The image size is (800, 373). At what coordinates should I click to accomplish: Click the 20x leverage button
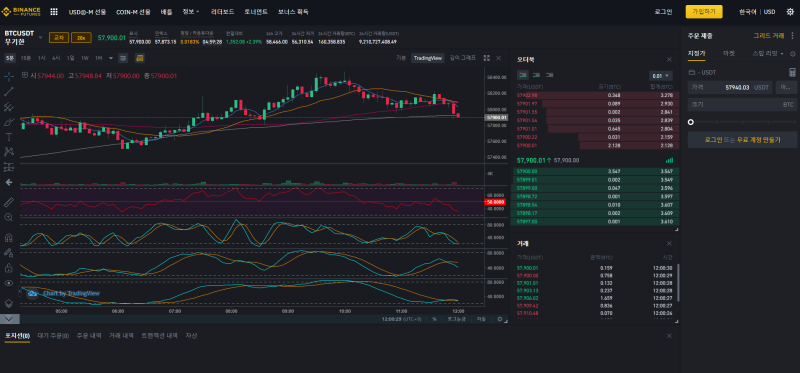pyautogui.click(x=81, y=37)
